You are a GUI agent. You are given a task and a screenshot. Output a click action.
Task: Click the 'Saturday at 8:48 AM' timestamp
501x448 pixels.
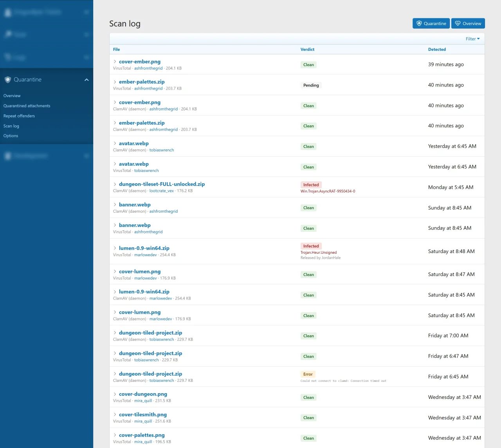coord(451,251)
